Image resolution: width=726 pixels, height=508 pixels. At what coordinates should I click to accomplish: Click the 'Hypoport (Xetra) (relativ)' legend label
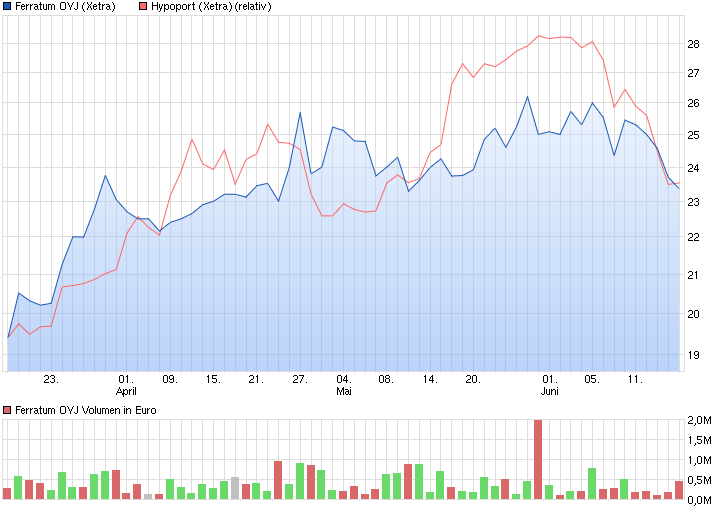pos(211,6)
